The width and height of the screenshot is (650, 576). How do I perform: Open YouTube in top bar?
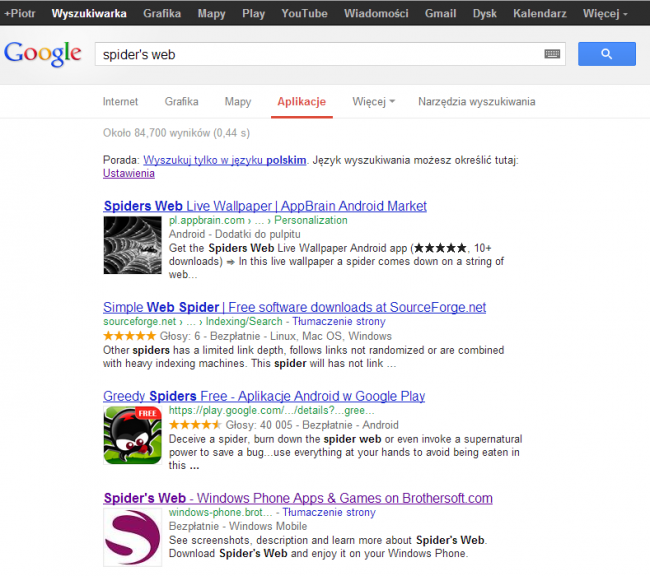(304, 13)
